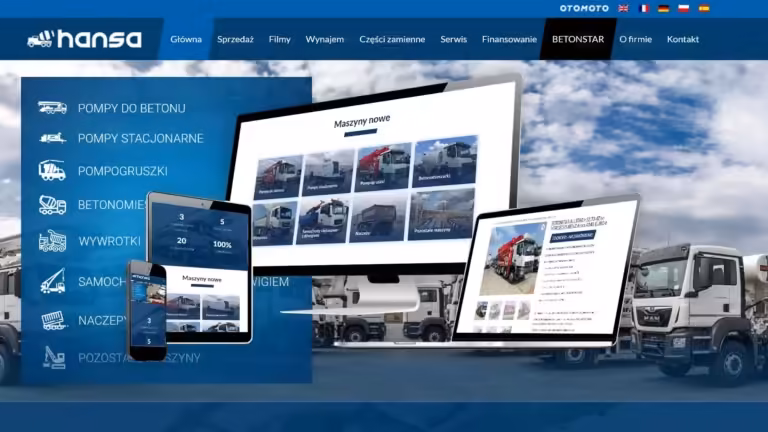The image size is (768, 432).
Task: Go to Części zamienne
Action: pyautogui.click(x=392, y=39)
